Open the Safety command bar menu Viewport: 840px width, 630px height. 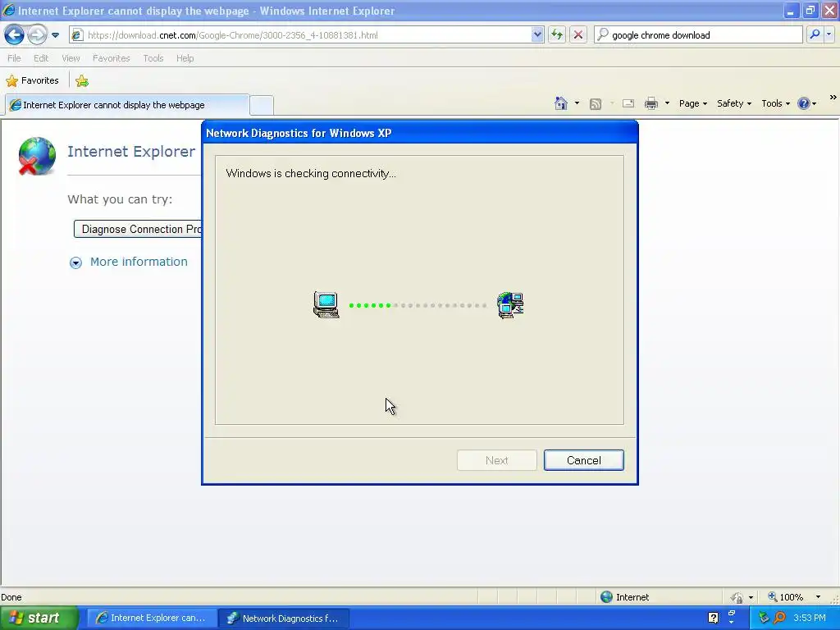pos(734,103)
